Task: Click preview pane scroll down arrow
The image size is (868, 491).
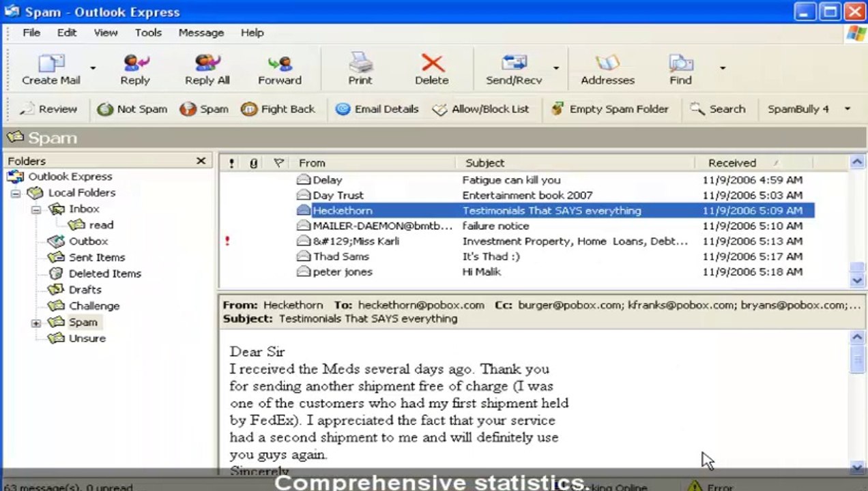Action: 858,468
